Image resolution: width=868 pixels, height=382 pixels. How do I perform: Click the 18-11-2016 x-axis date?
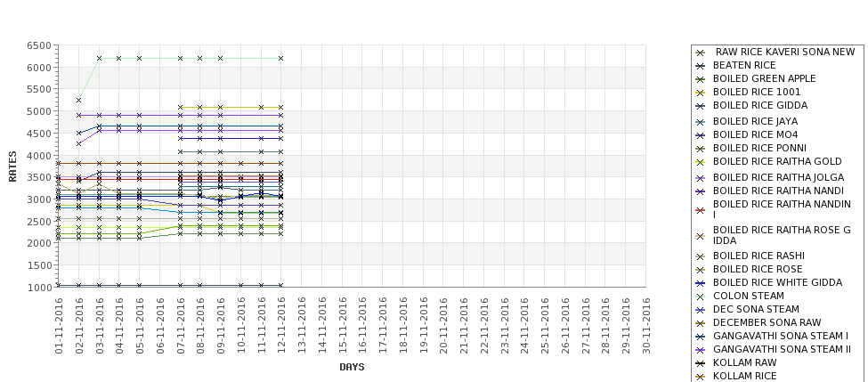[x=403, y=326]
